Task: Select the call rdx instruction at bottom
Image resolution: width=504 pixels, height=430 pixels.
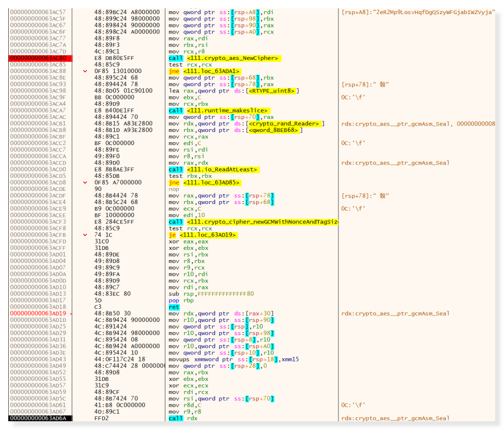Action: 180,418
